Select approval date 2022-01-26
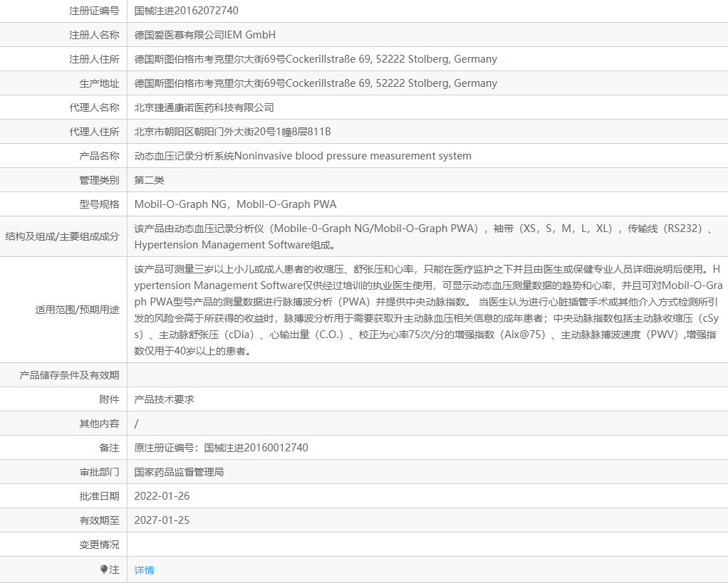Image resolution: width=728 pixels, height=583 pixels. coord(162,496)
